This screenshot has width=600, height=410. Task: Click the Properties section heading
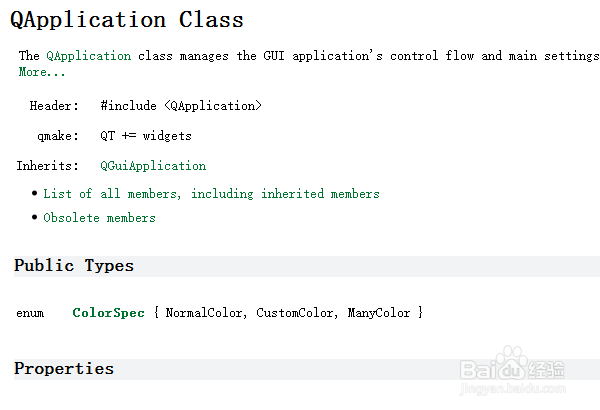click(64, 369)
